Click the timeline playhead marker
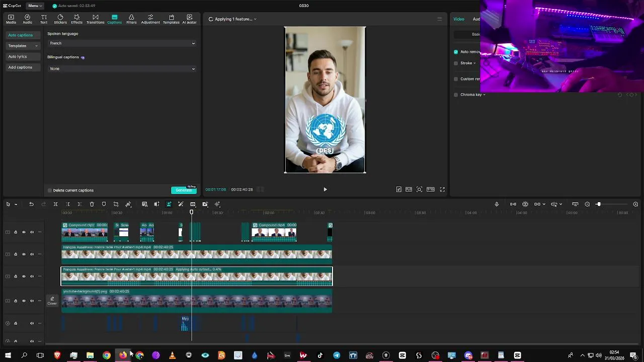644x362 pixels. pos(191,212)
